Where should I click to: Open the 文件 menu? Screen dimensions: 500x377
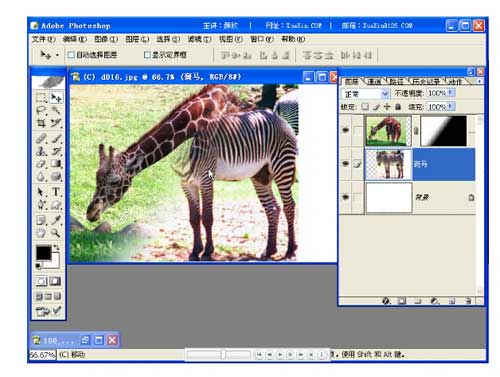pyautogui.click(x=44, y=39)
